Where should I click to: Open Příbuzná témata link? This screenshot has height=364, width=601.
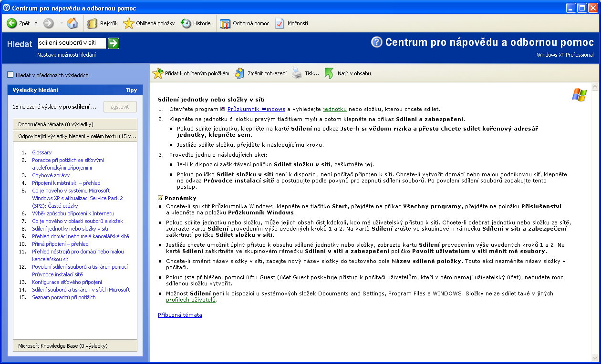coord(180,315)
